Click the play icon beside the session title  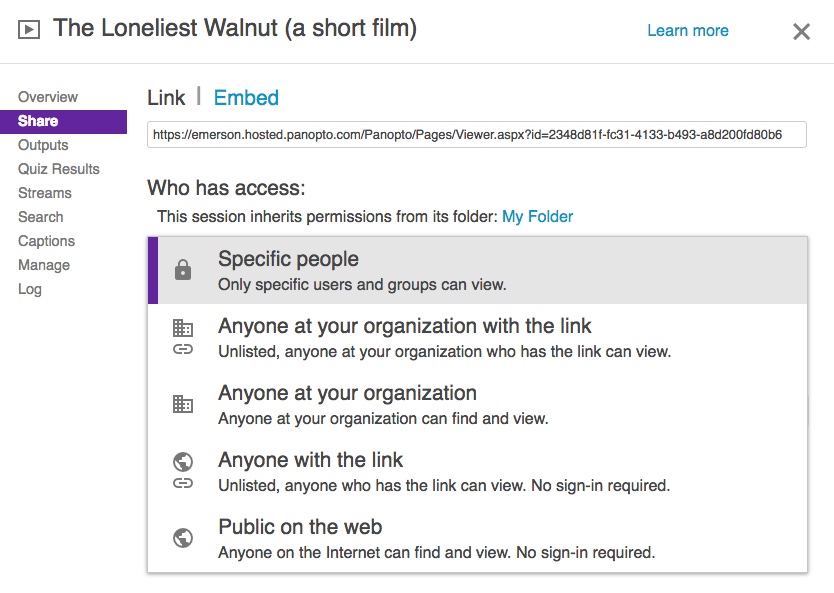29,29
